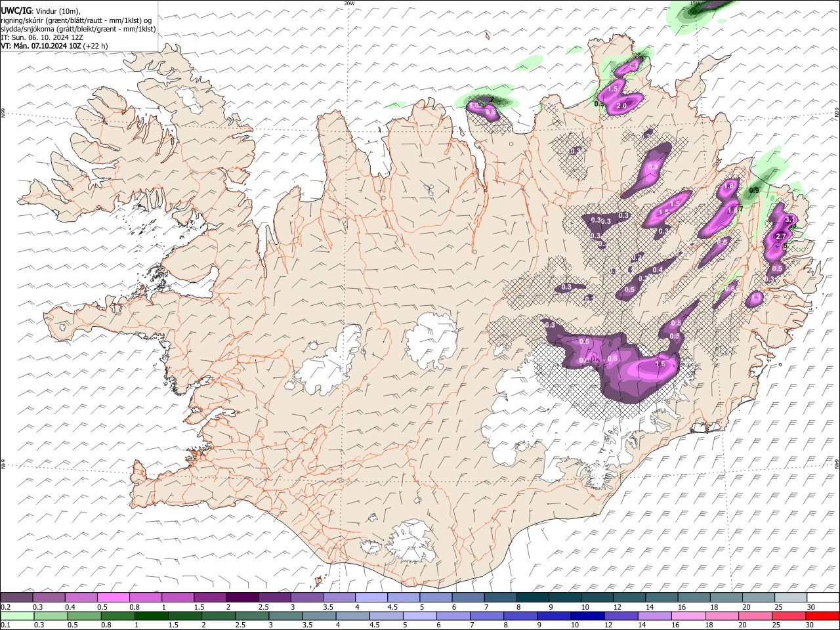840x630 pixels.
Task: Click the bright red 30 swatch in rain legend
Action: pos(822,616)
